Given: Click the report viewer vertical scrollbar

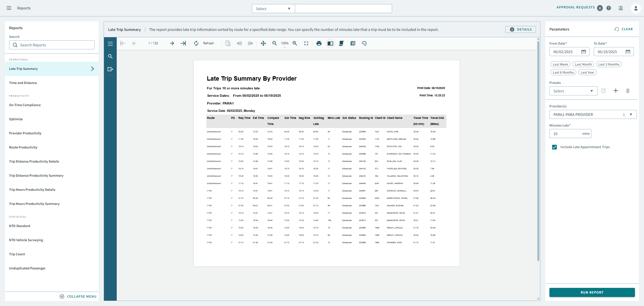Looking at the screenshot, I should (538, 151).
